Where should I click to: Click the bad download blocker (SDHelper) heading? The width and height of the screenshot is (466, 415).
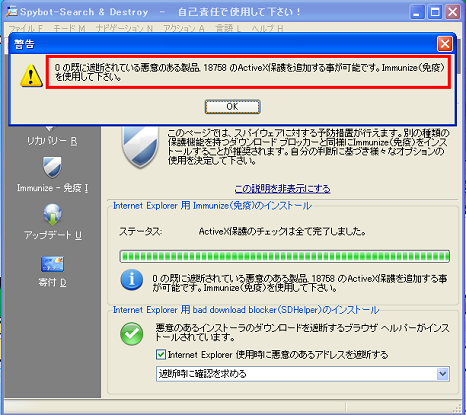click(246, 310)
